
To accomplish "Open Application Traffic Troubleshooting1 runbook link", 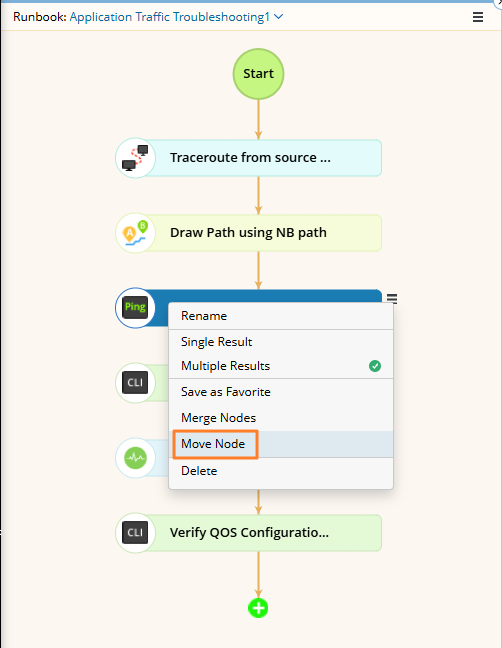I will 169,17.
